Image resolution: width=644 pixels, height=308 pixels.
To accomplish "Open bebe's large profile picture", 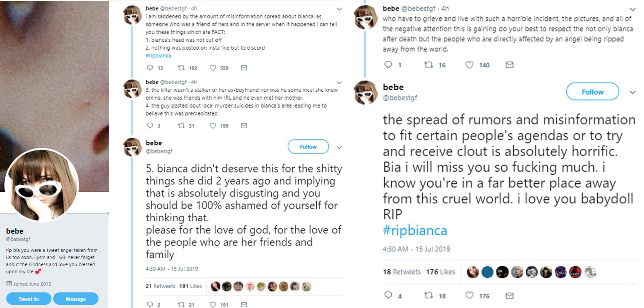I will click(x=42, y=185).
